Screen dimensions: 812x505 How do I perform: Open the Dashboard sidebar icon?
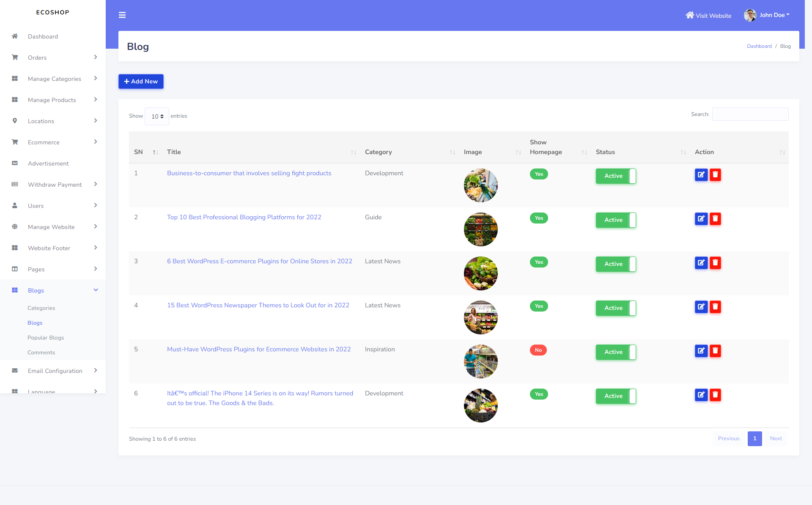(x=15, y=36)
